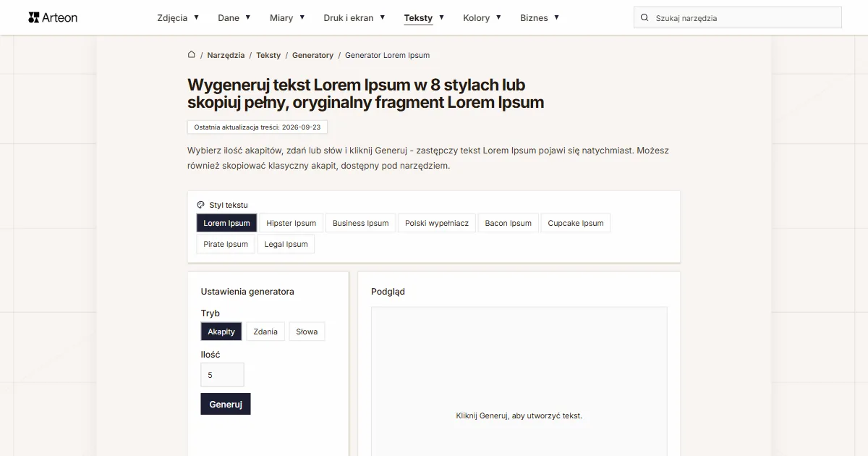This screenshot has height=456, width=868.
Task: Set mode to Akapity
Action: pyautogui.click(x=221, y=332)
